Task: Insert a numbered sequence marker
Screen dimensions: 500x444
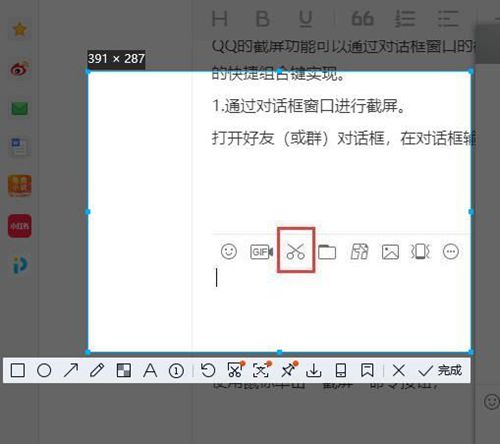Action: point(176,371)
